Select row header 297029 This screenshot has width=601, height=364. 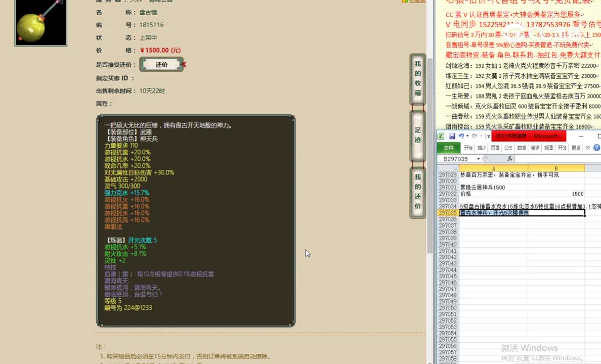[x=448, y=175]
